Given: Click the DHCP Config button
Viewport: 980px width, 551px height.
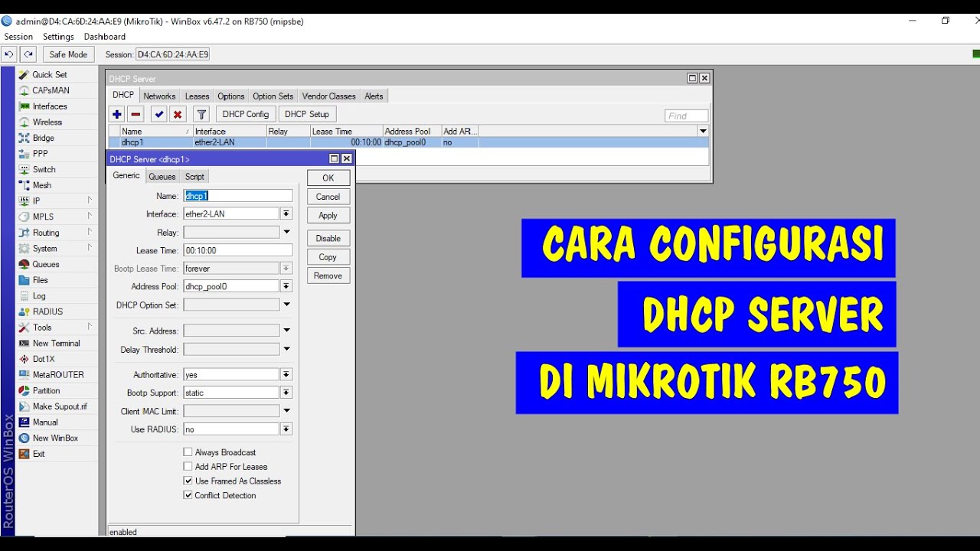Looking at the screenshot, I should pyautogui.click(x=246, y=114).
